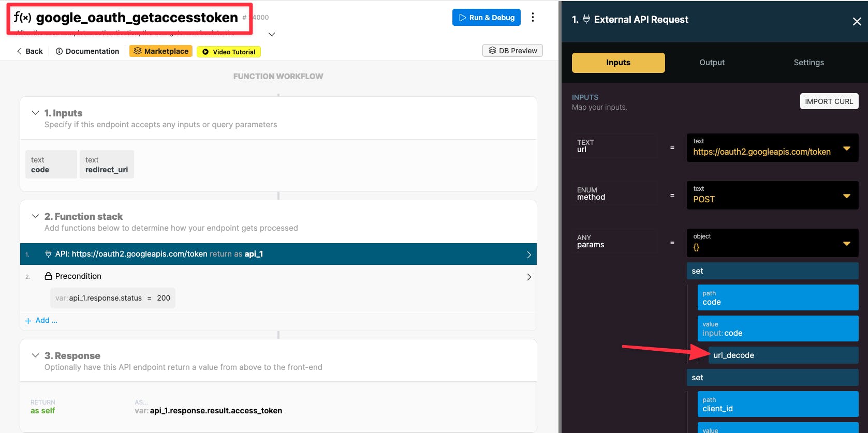Edit the path client_id field
This screenshot has height=433, width=868.
(x=778, y=404)
